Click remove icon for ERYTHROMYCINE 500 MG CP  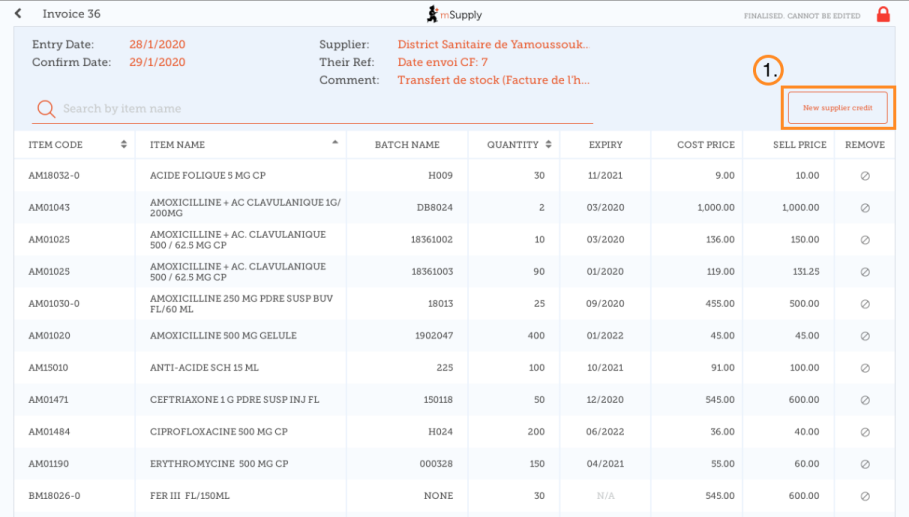pos(865,464)
